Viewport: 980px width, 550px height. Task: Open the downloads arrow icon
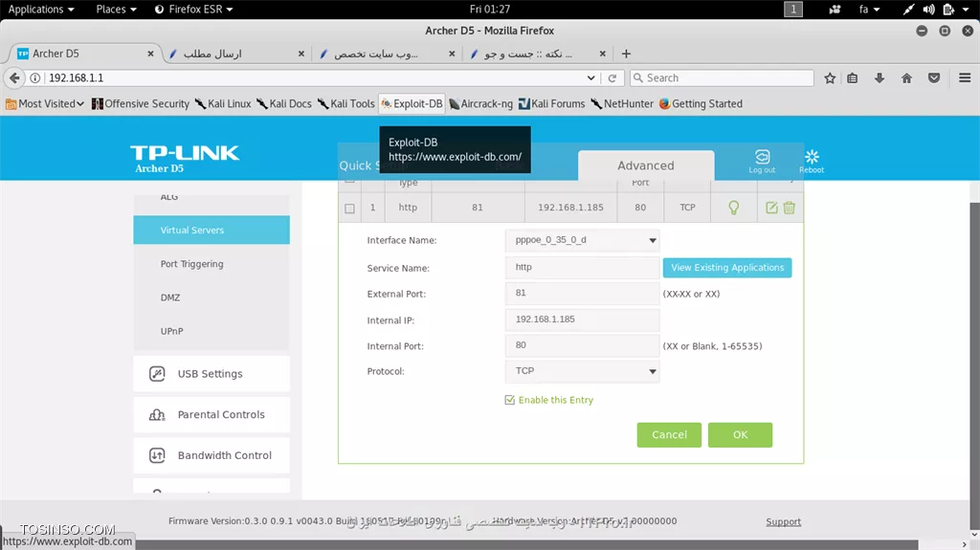coord(880,78)
